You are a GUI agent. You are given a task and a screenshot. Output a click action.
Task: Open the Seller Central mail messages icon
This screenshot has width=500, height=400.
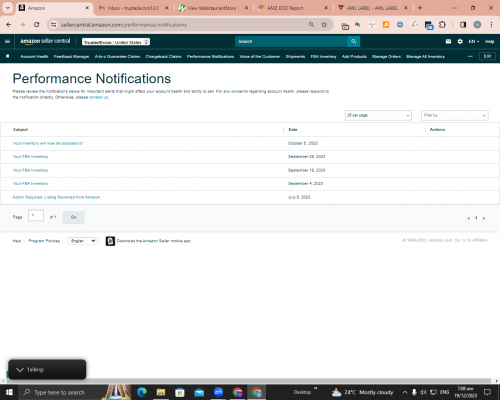coord(448,41)
